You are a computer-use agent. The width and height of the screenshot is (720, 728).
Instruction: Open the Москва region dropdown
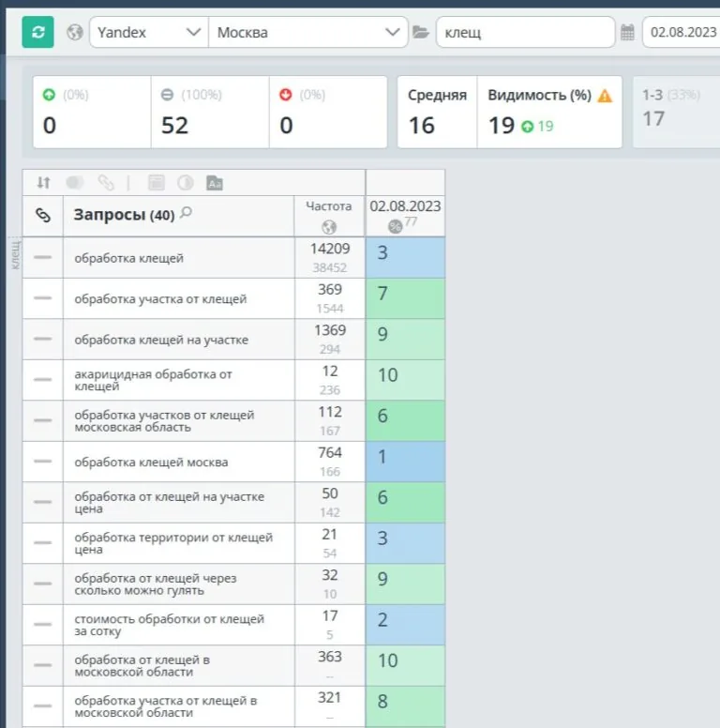tap(308, 32)
